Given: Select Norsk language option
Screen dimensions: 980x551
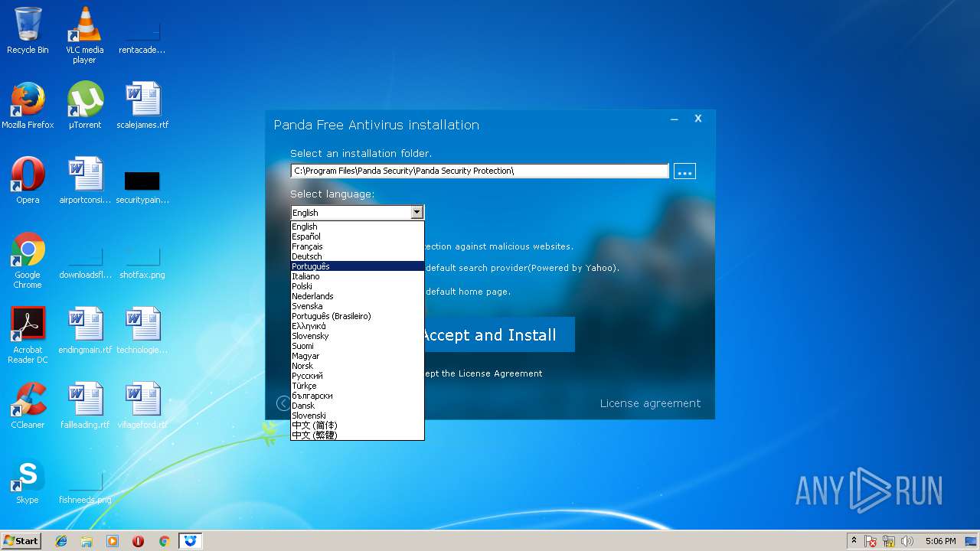Looking at the screenshot, I should coord(358,366).
